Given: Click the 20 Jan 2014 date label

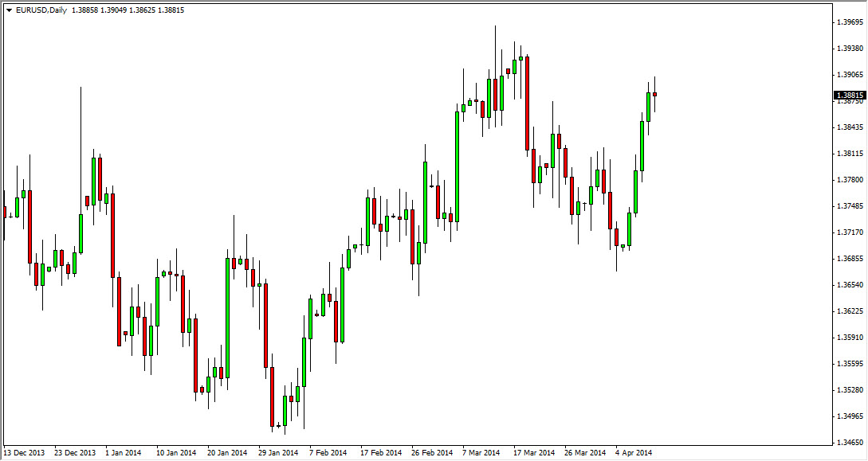Looking at the screenshot, I should pyautogui.click(x=227, y=453).
